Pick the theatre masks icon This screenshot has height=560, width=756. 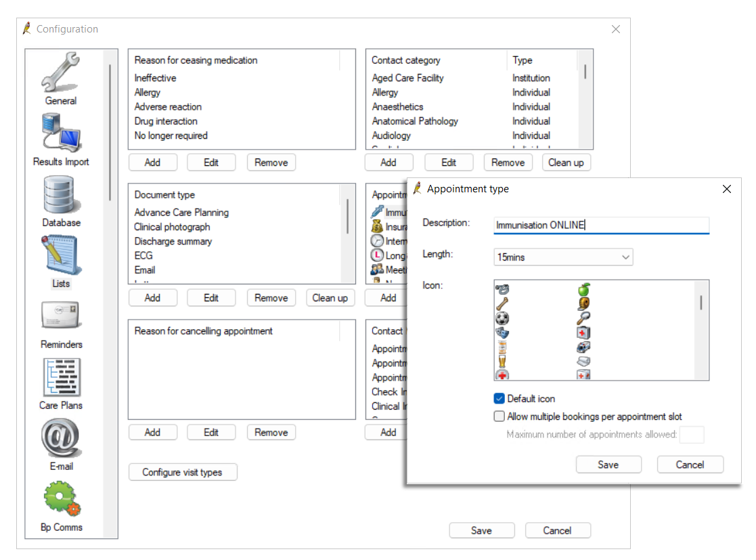[502, 332]
